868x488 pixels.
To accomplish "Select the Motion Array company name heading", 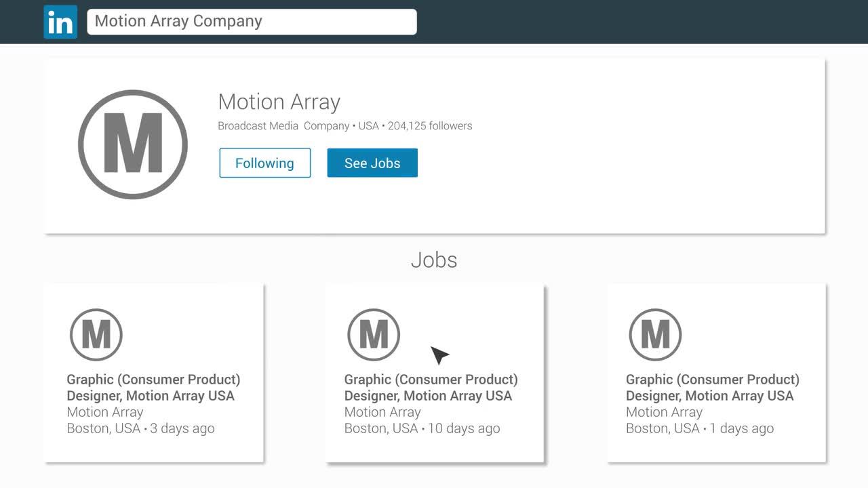I will point(279,102).
